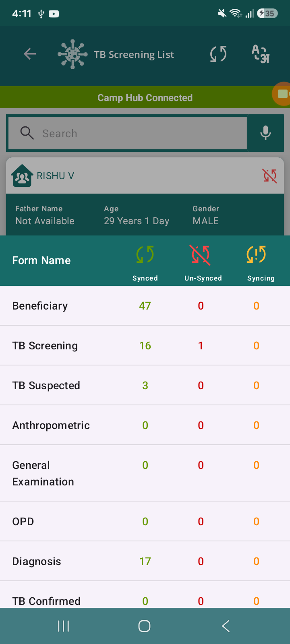Tap the Android home navigation button

click(x=144, y=626)
